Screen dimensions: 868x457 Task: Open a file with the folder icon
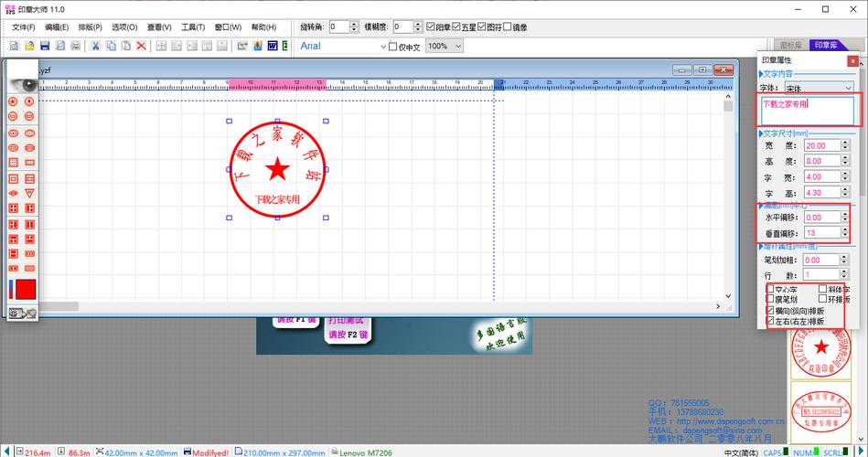(29, 46)
